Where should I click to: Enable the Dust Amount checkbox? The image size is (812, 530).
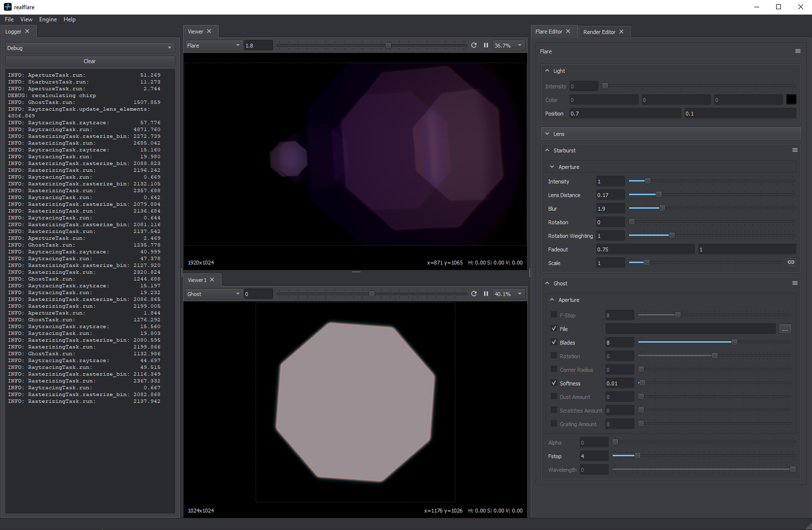pos(554,396)
